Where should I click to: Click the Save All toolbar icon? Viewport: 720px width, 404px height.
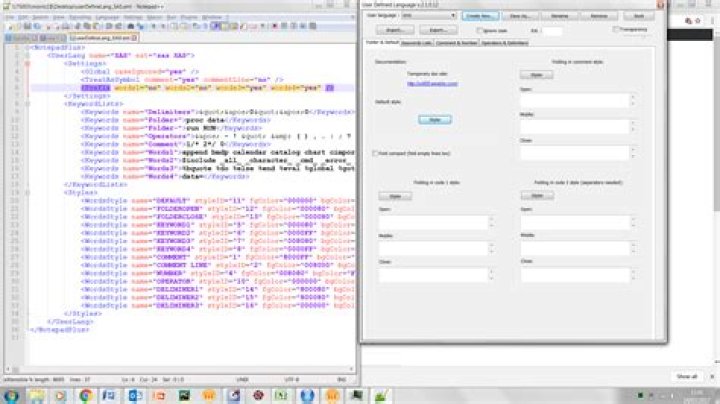coord(37,26)
